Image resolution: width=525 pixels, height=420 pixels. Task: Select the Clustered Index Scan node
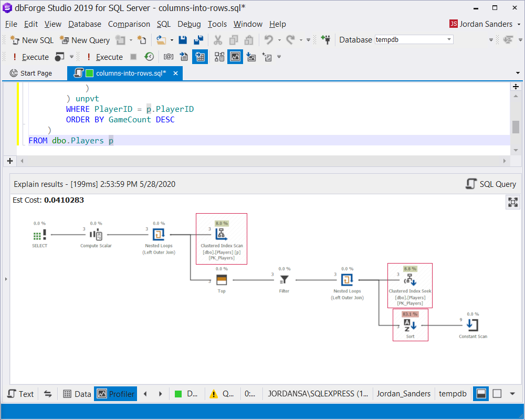(222, 239)
